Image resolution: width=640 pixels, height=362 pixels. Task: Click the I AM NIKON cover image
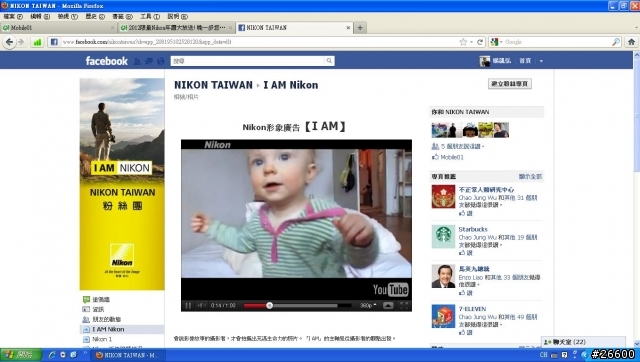[122, 184]
